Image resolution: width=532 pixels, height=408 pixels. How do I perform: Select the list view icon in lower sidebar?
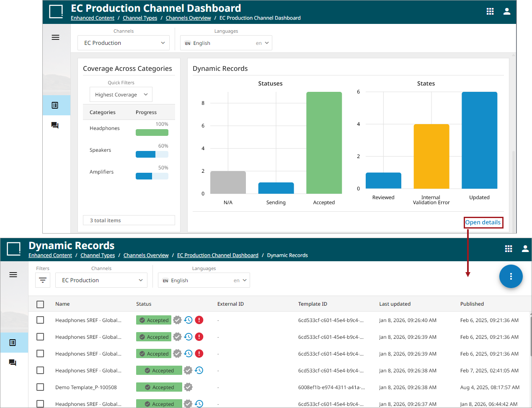pyautogui.click(x=13, y=343)
